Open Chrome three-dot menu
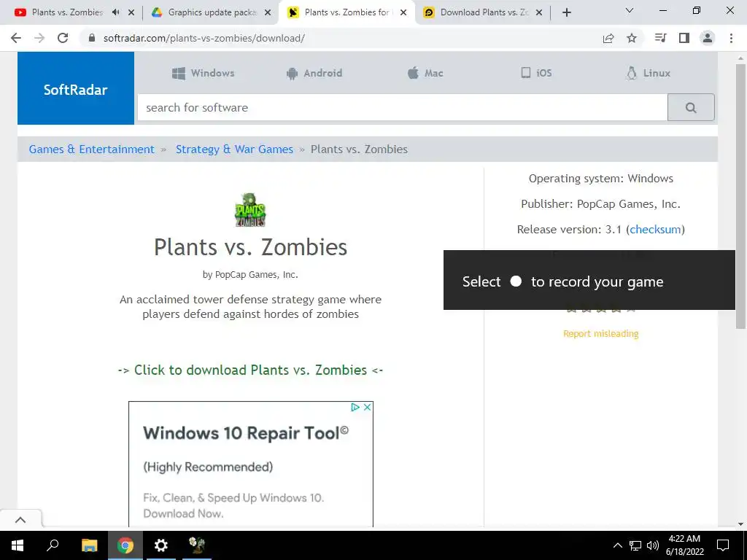The height and width of the screenshot is (560, 747). tap(731, 38)
